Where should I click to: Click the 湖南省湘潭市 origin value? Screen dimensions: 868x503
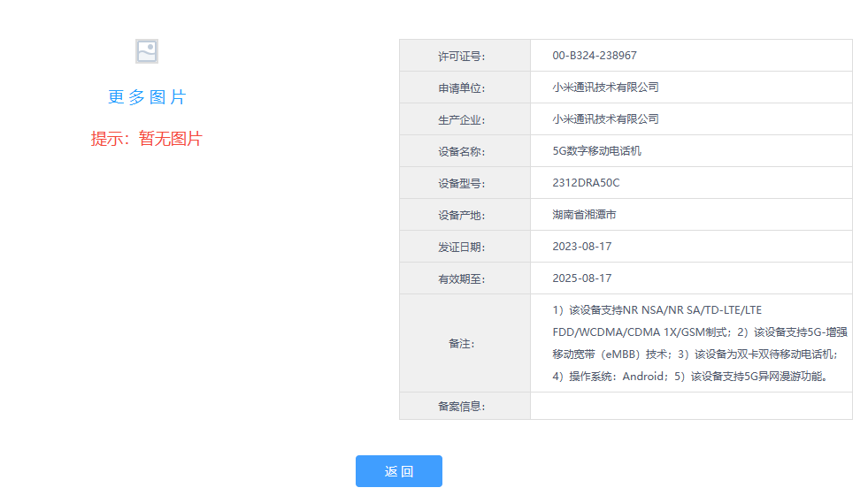[584, 215]
